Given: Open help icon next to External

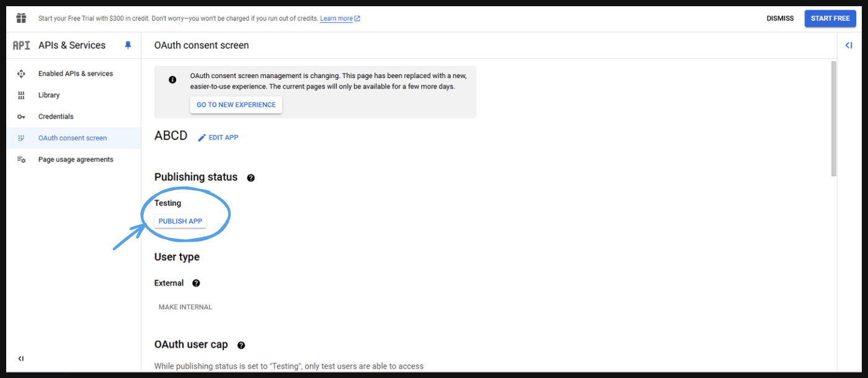Looking at the screenshot, I should (196, 283).
